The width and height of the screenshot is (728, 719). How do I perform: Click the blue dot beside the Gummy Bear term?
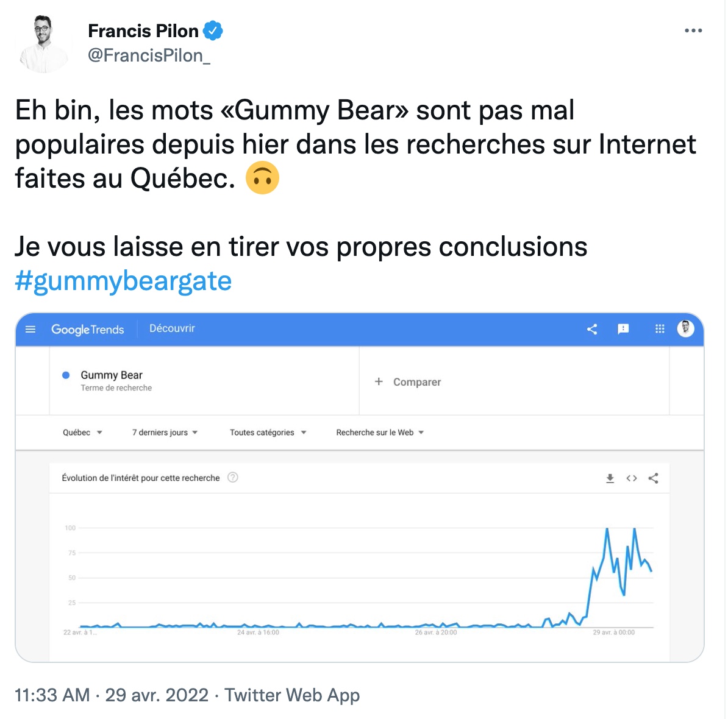click(x=66, y=375)
